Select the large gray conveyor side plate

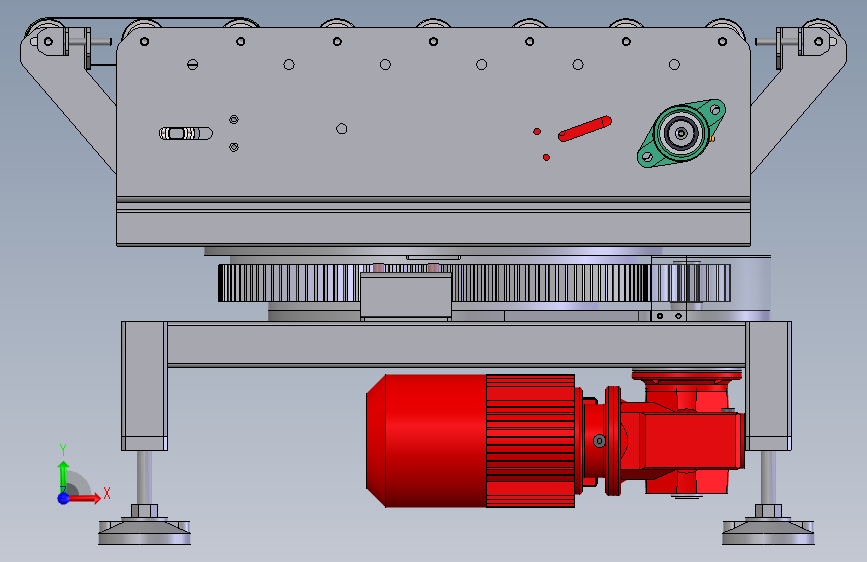[x=433, y=111]
